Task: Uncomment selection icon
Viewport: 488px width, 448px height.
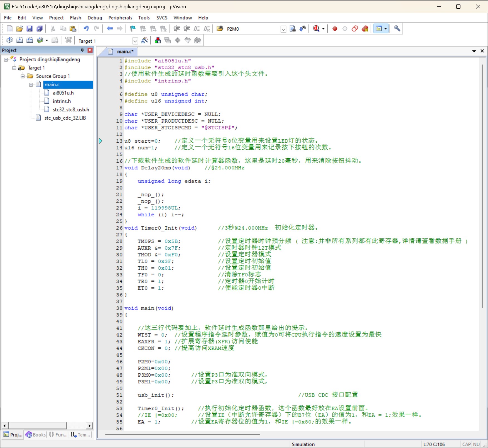Action: click(x=207, y=29)
